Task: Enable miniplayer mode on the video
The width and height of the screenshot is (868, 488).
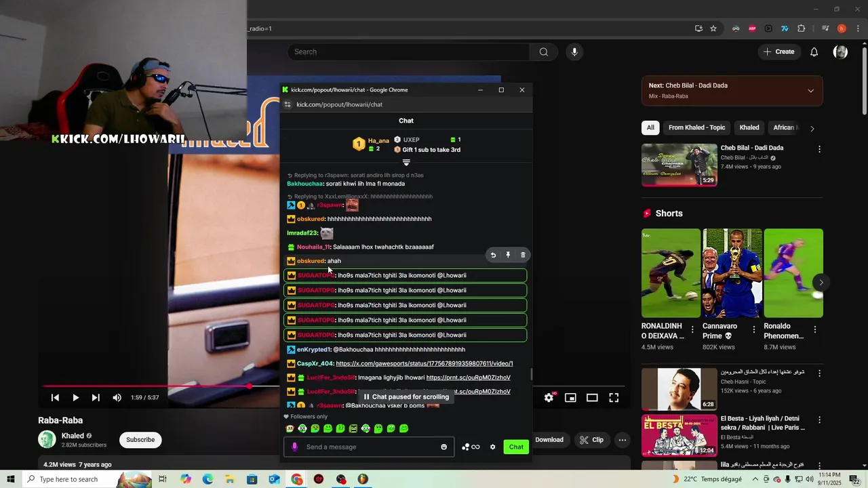Action: 570,398
